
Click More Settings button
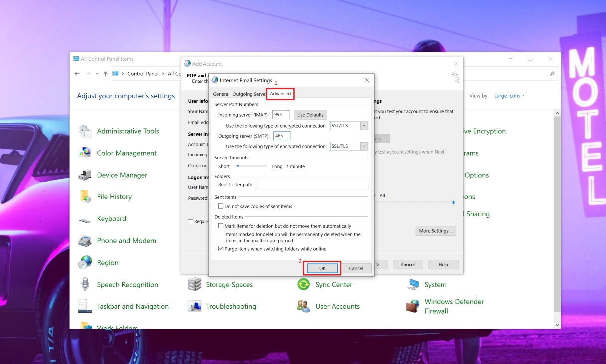436,231
